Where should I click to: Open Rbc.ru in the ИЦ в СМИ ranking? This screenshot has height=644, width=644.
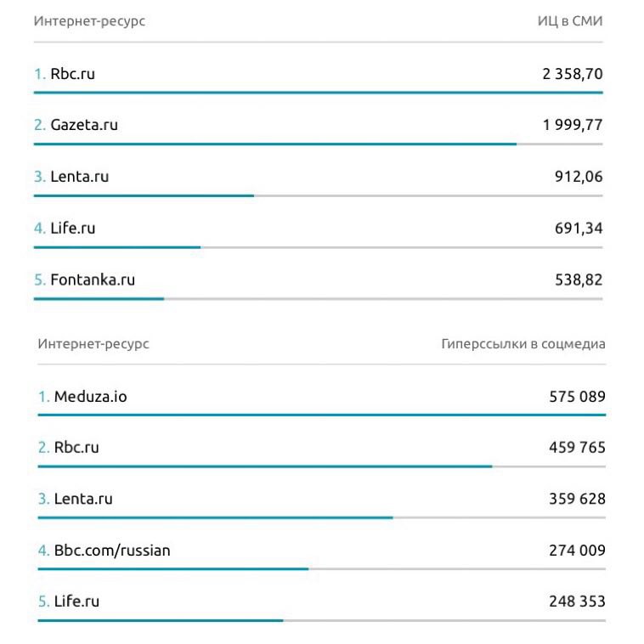coord(72,74)
